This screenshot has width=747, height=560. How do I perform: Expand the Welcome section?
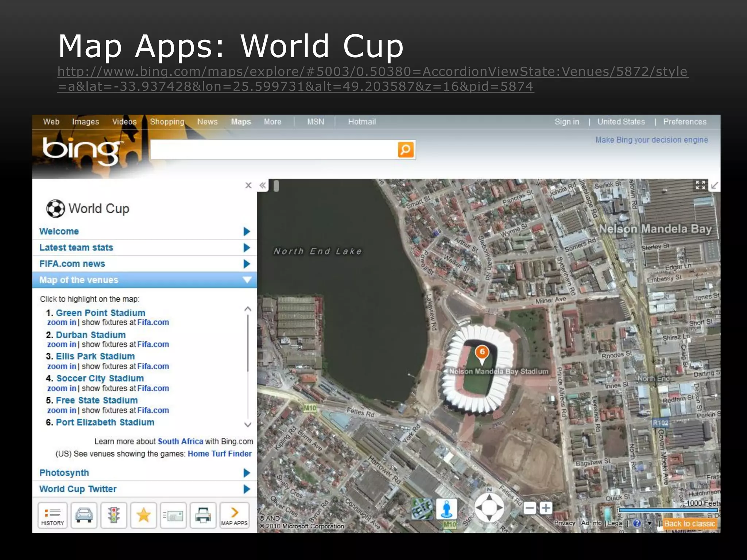click(144, 231)
